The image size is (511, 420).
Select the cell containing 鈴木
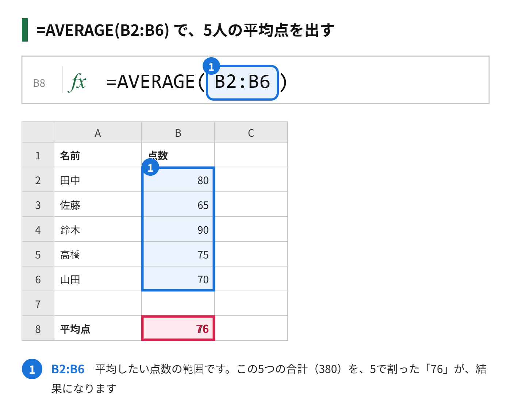pyautogui.click(x=98, y=229)
